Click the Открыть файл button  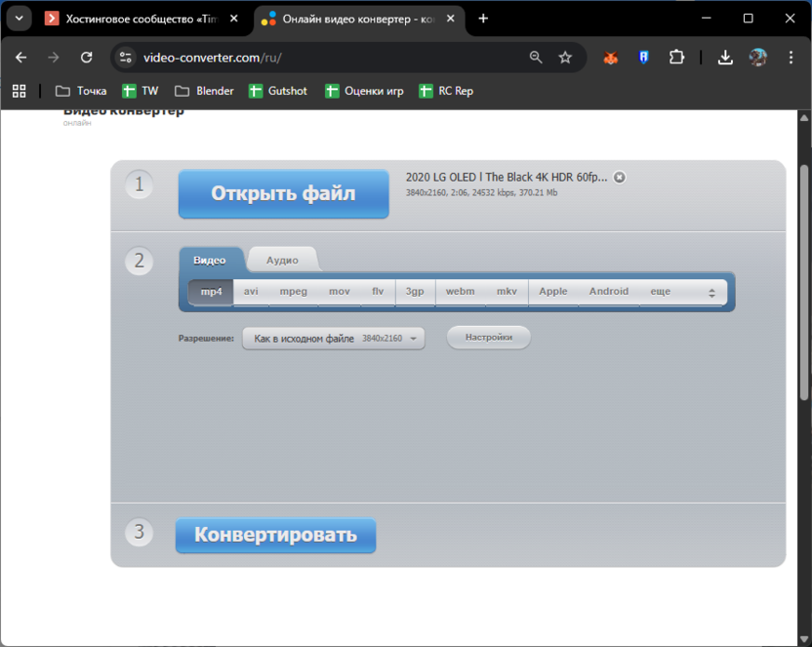(283, 194)
